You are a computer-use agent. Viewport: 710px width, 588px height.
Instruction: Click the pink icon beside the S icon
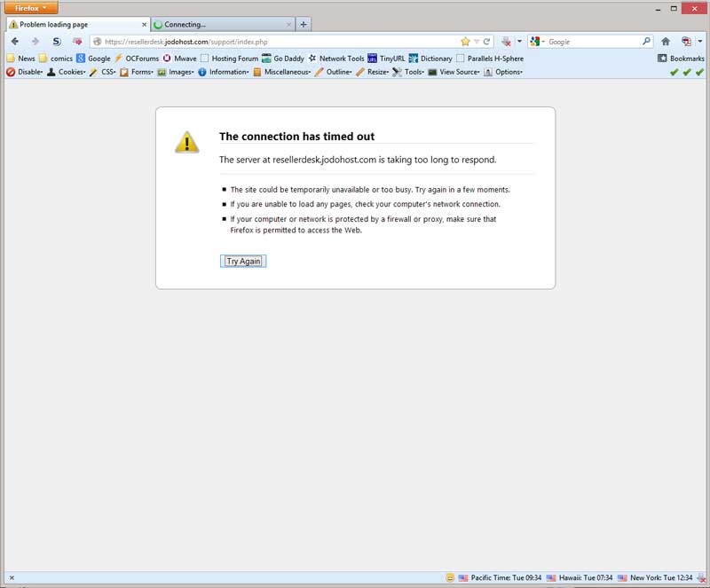coord(77,42)
